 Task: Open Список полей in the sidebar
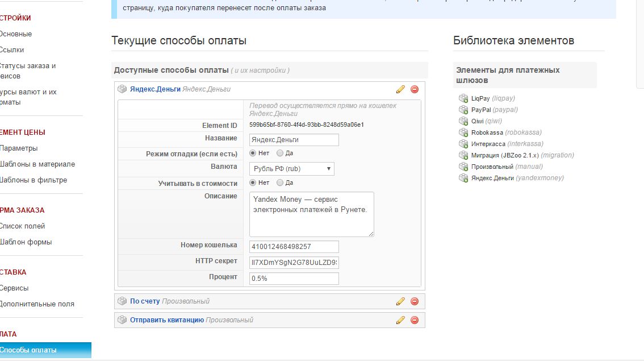coord(22,226)
